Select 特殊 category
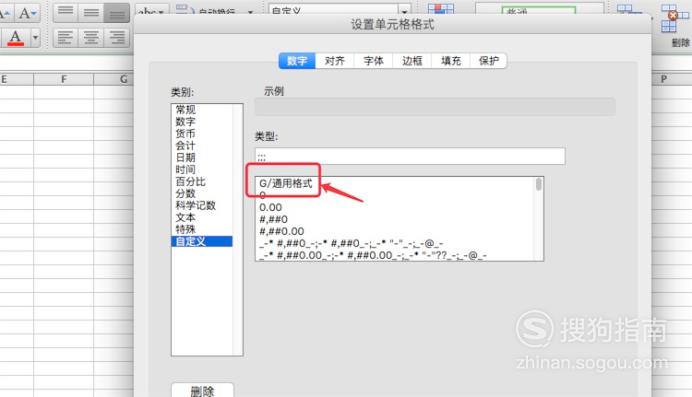The image size is (692, 397). click(x=202, y=229)
